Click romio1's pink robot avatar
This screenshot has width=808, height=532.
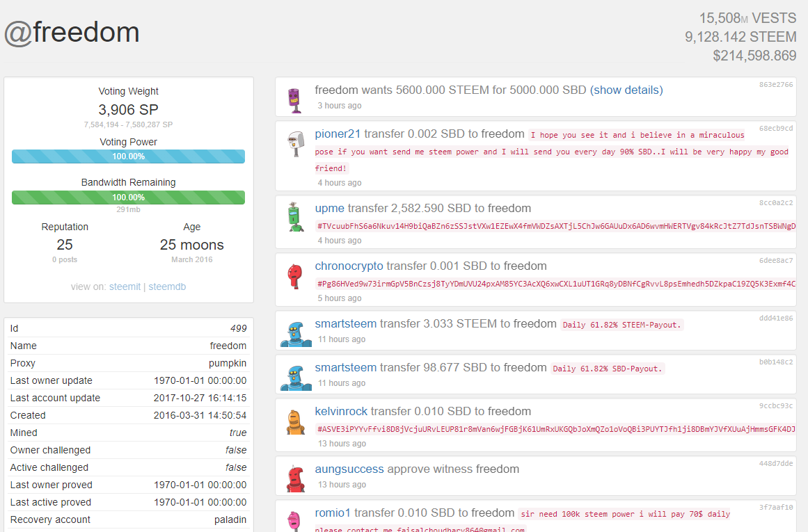[294, 521]
